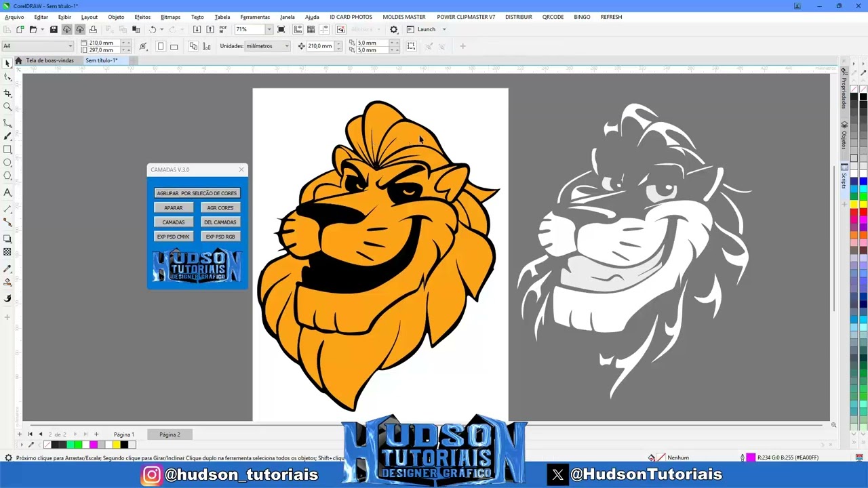Toggle Current Page layout button
The width and height of the screenshot is (868, 488).
[x=206, y=46]
